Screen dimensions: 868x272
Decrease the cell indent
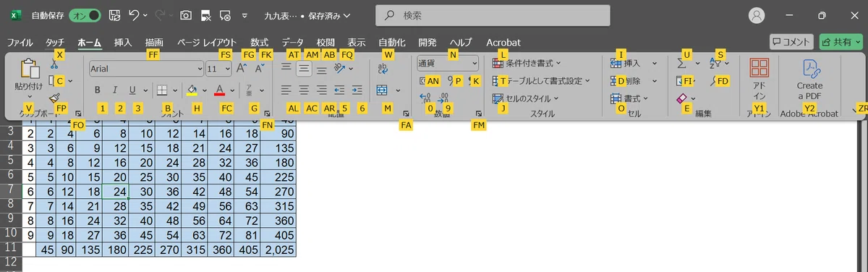click(340, 90)
